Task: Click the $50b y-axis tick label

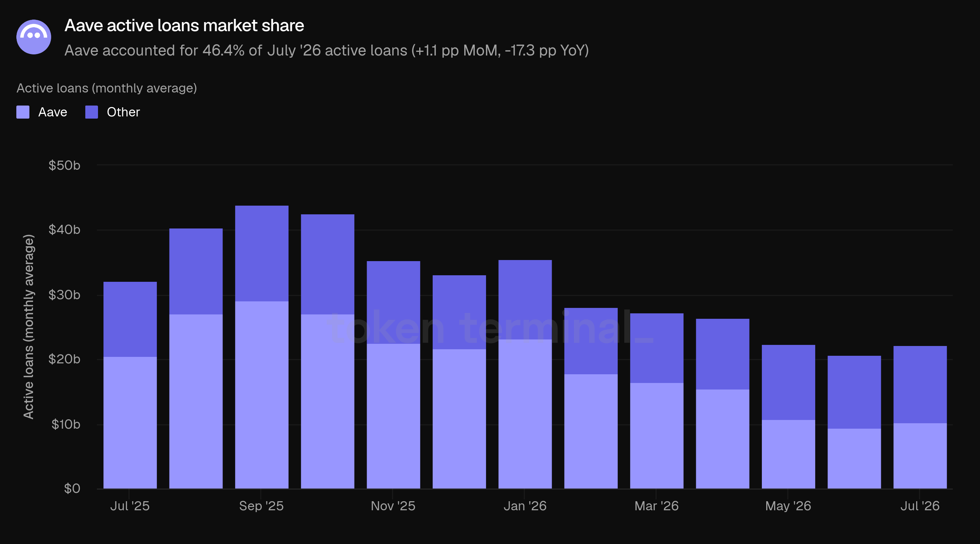Action: (x=64, y=165)
